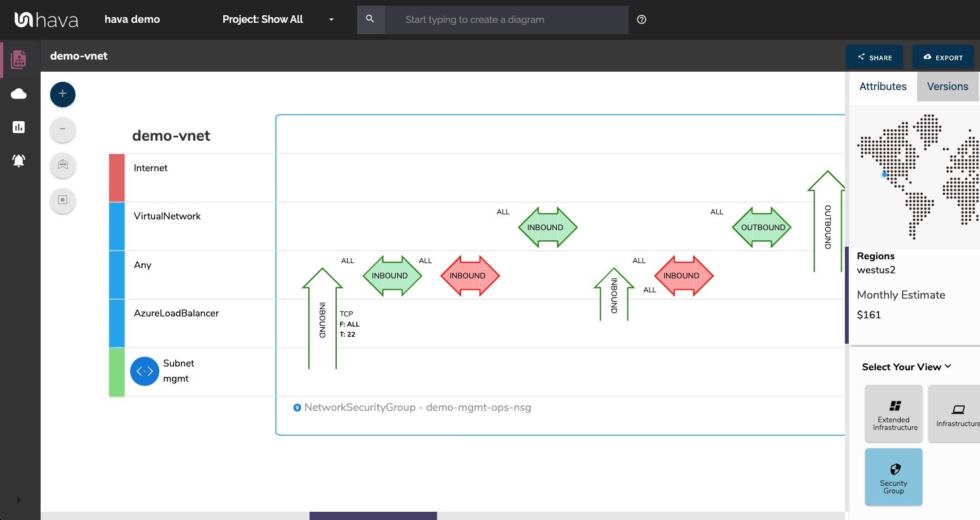Zoom out using the minus button
Image resolution: width=980 pixels, height=520 pixels.
coord(62,129)
